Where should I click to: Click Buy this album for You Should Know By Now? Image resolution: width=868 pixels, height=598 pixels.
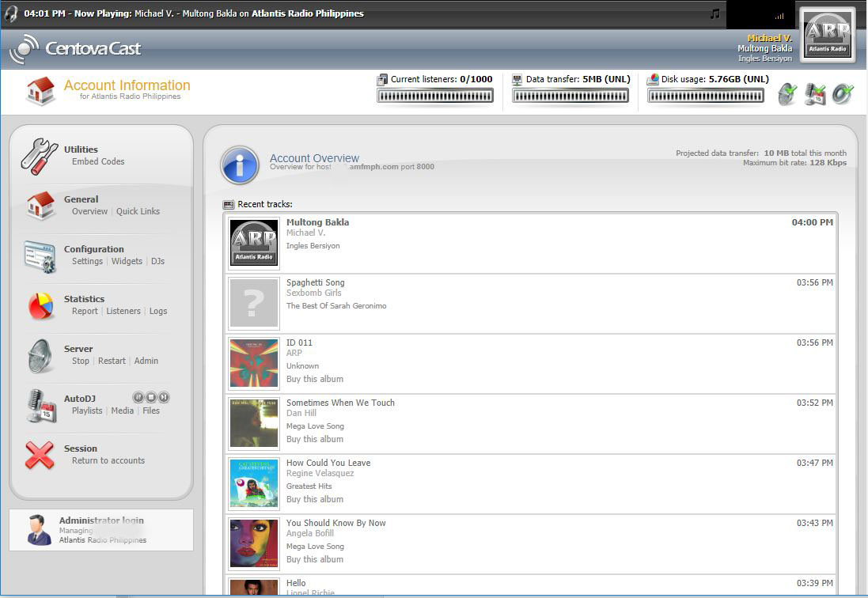315,559
